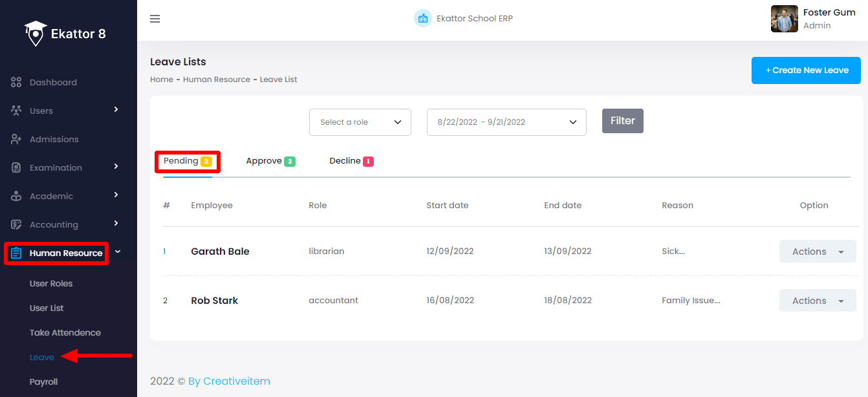Click the Examination icon in sidebar

[17, 167]
